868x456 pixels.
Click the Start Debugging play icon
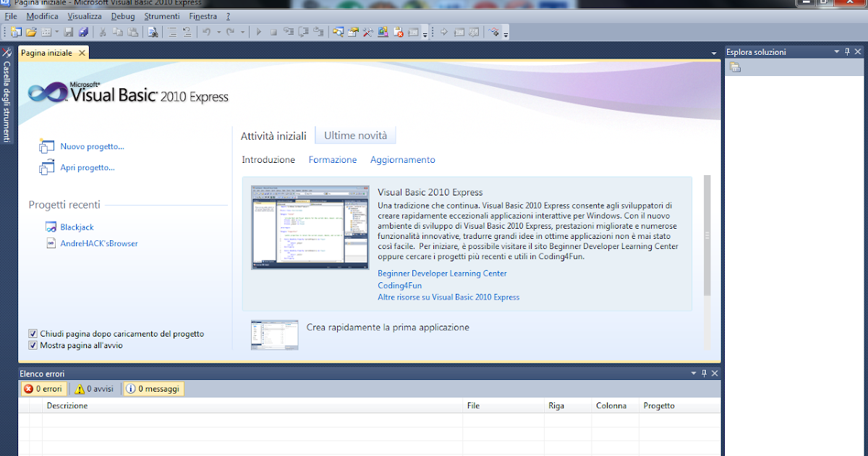coord(259,32)
